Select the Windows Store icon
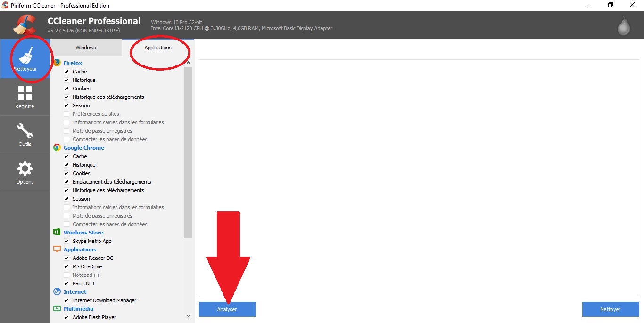Screen dimensions: 644x323 (57, 232)
